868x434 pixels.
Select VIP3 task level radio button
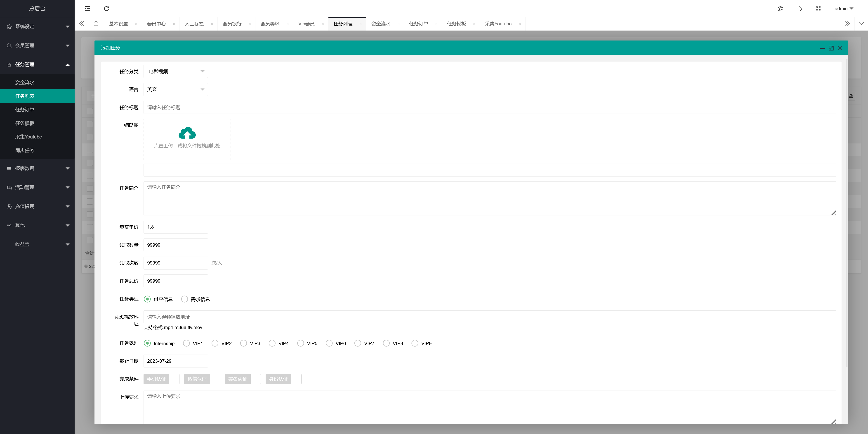[243, 343]
